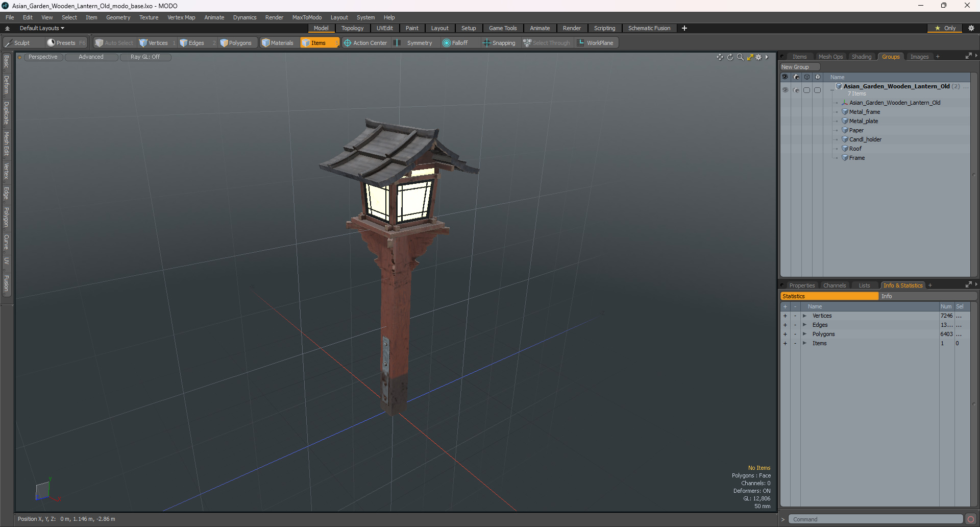Add a new tab next to Images
This screenshot has width=980, height=527.
938,57
